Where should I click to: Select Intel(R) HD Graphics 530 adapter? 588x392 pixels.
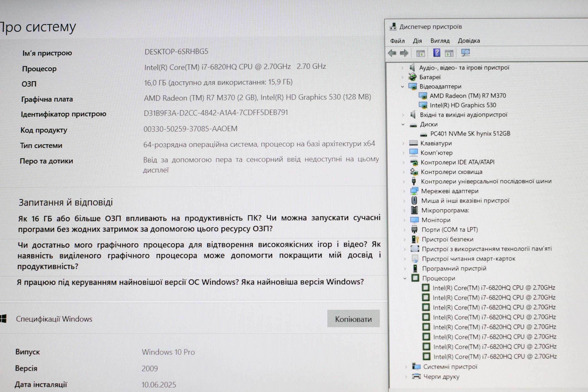pos(463,105)
